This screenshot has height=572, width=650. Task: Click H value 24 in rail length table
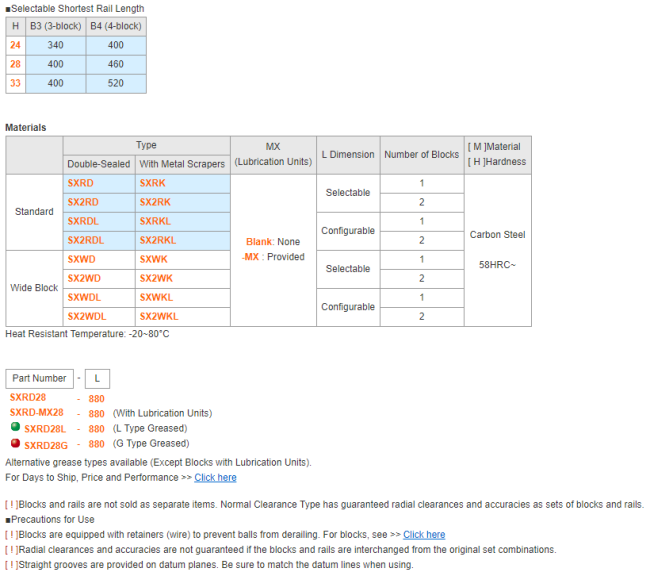tap(15, 45)
